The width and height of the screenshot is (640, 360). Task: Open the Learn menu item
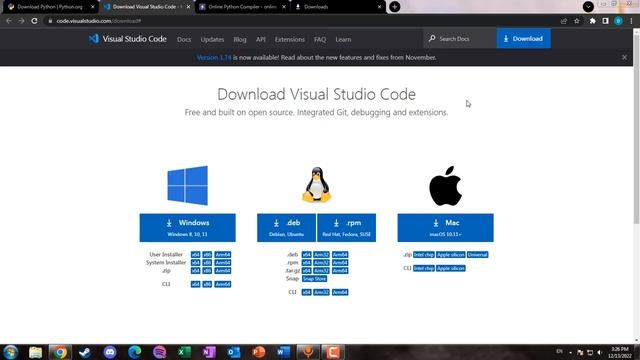(x=343, y=40)
